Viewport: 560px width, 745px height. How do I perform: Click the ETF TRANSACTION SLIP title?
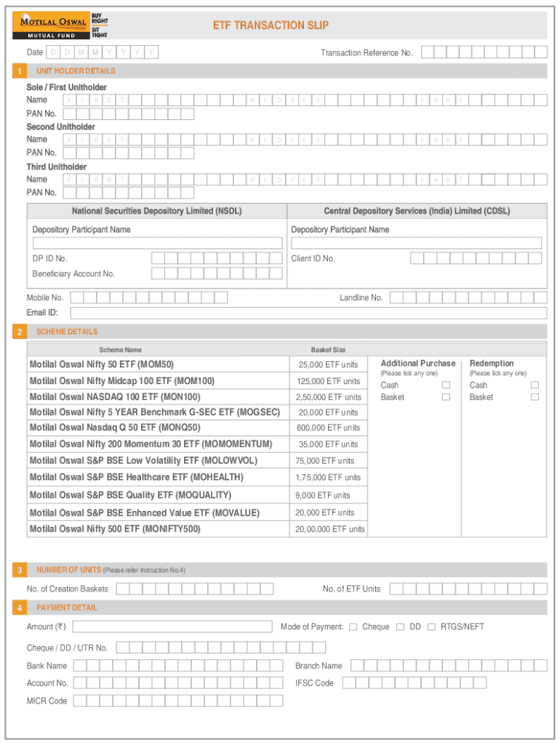tap(271, 25)
